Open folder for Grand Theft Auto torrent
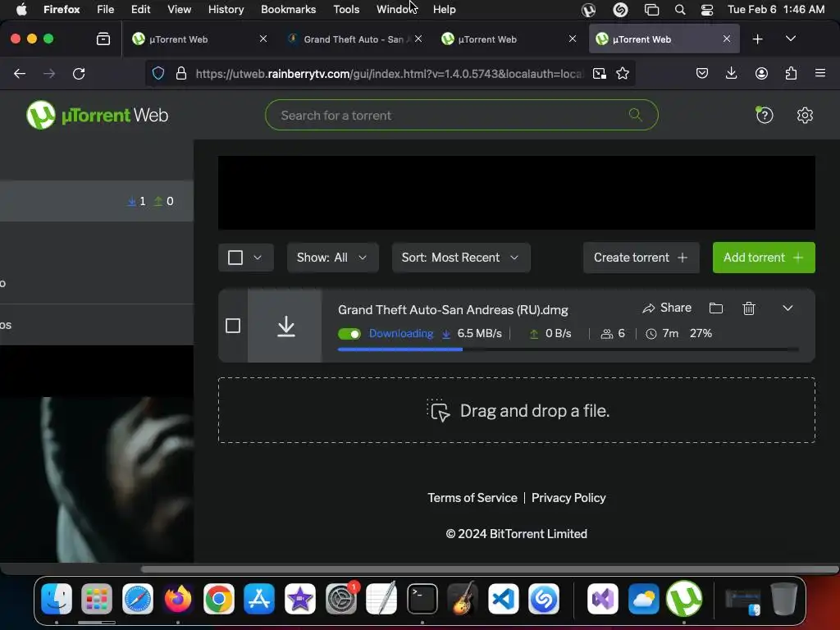The image size is (840, 630). [715, 308]
